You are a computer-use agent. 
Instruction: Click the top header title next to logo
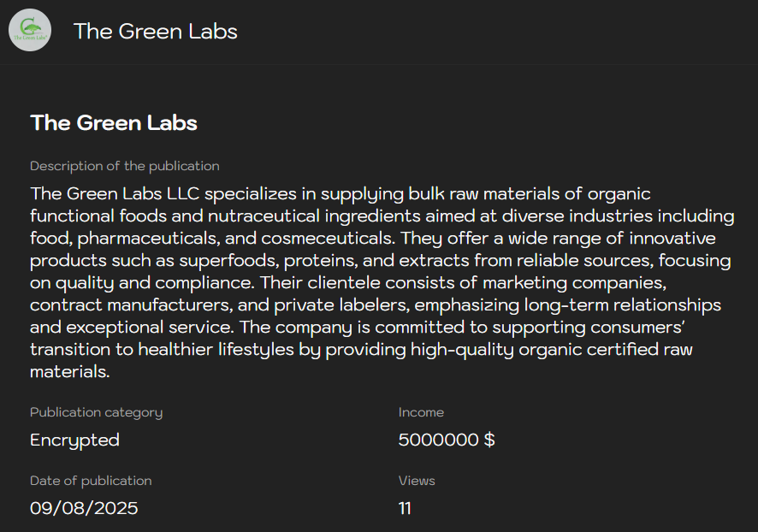coord(155,32)
